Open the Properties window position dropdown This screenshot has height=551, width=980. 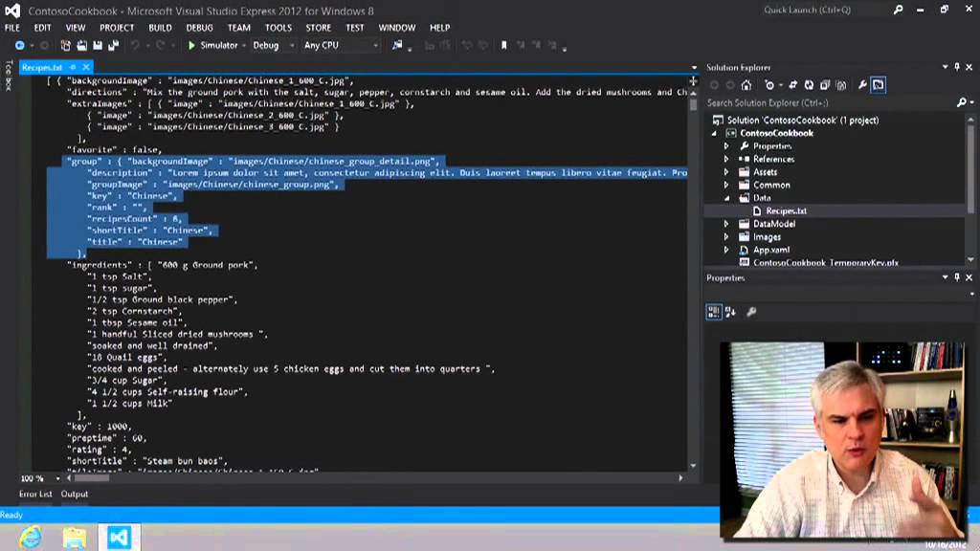tap(945, 277)
